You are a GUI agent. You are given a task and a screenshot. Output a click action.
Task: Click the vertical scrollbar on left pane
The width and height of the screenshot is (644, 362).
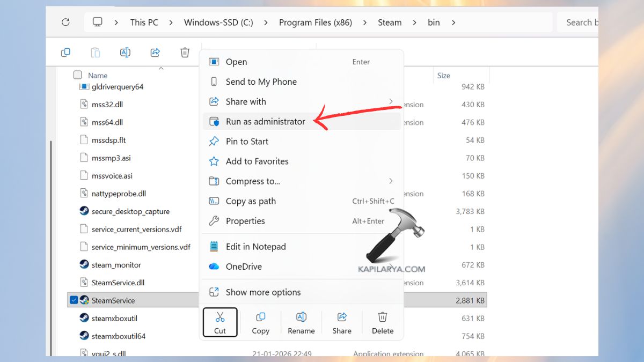50,215
